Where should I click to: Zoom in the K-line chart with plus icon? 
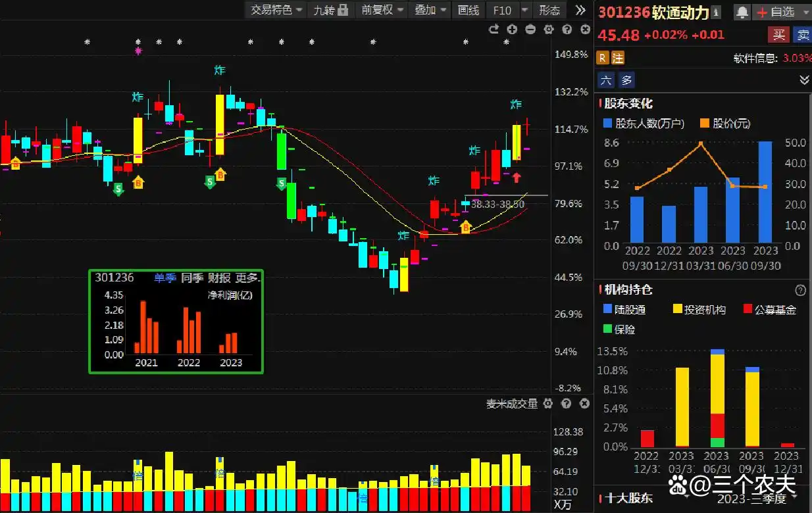[513, 29]
